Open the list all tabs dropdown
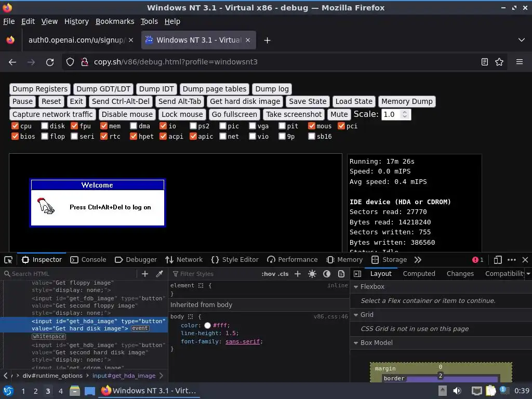Screen dimensions: 532x399 click(522, 40)
